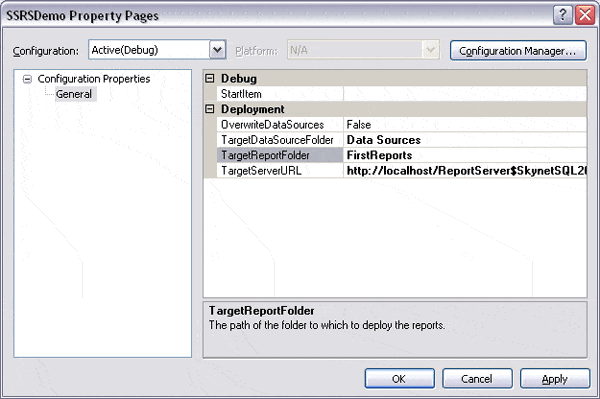This screenshot has width=600, height=399.
Task: Click the Apply button
Action: pos(554,378)
